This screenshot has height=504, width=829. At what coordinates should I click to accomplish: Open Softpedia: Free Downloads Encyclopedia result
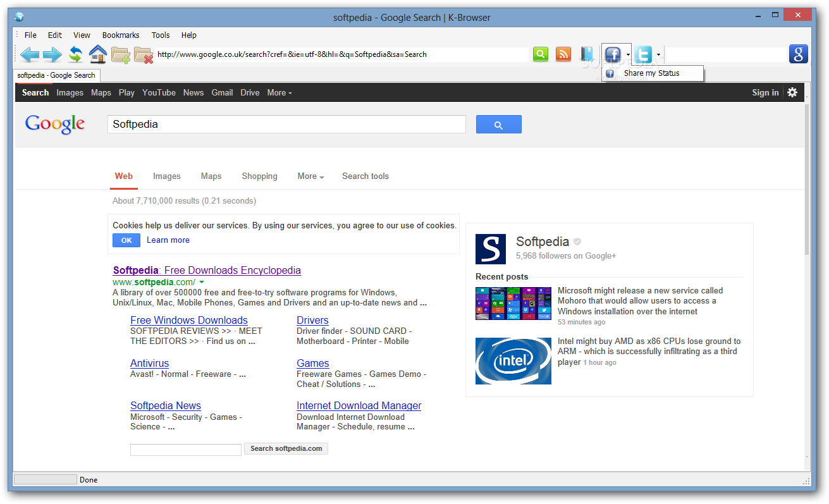click(207, 271)
